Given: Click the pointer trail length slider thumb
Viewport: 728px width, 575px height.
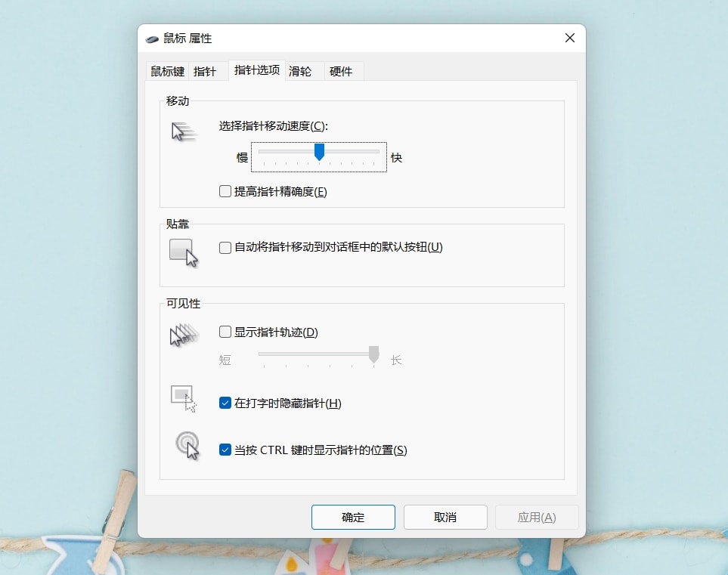Looking at the screenshot, I should click(x=373, y=354).
